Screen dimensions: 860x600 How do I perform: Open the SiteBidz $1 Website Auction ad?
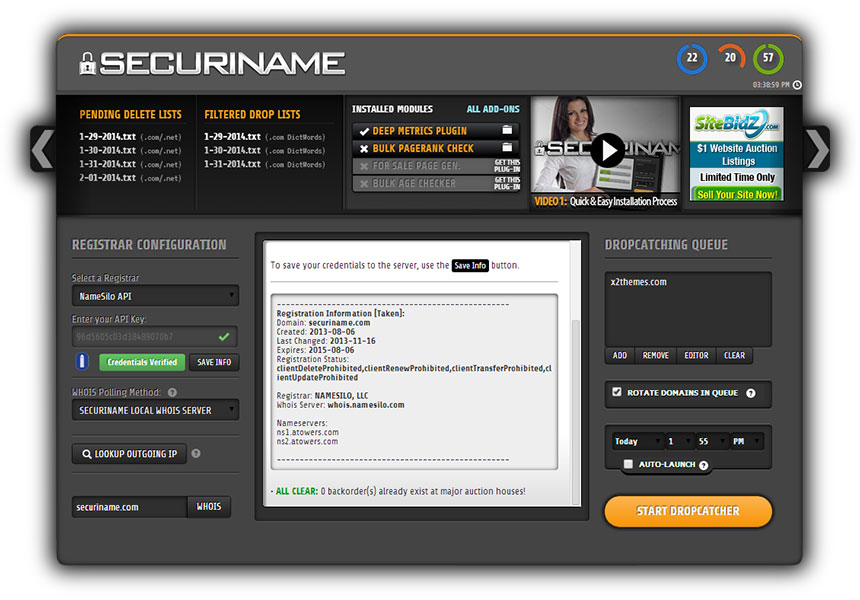pyautogui.click(x=737, y=154)
